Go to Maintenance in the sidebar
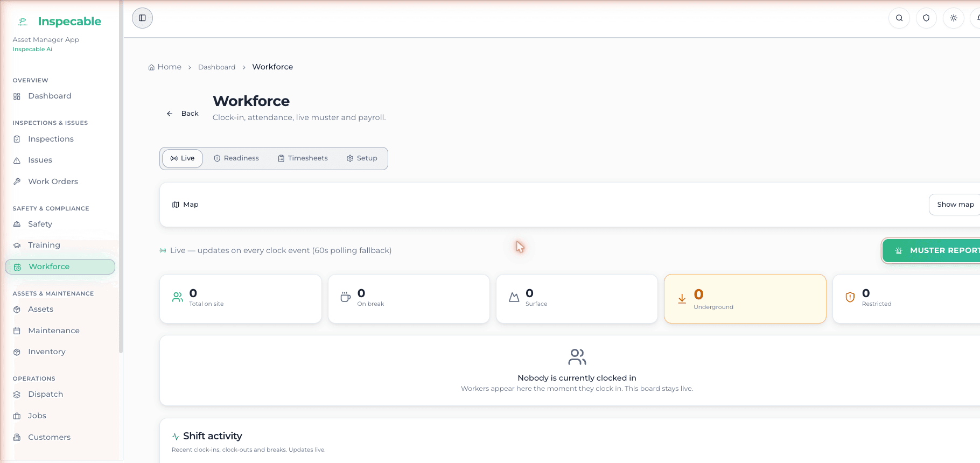This screenshot has width=980, height=463. coord(60,331)
